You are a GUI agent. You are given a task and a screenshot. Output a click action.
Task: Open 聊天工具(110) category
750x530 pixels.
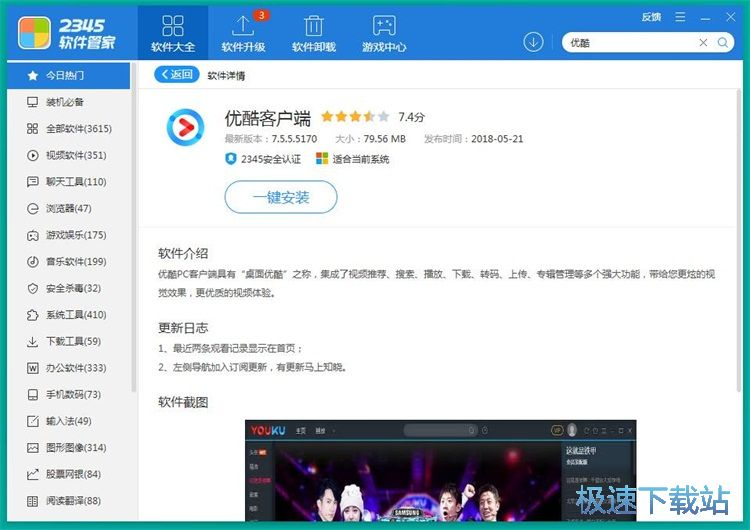click(68, 182)
